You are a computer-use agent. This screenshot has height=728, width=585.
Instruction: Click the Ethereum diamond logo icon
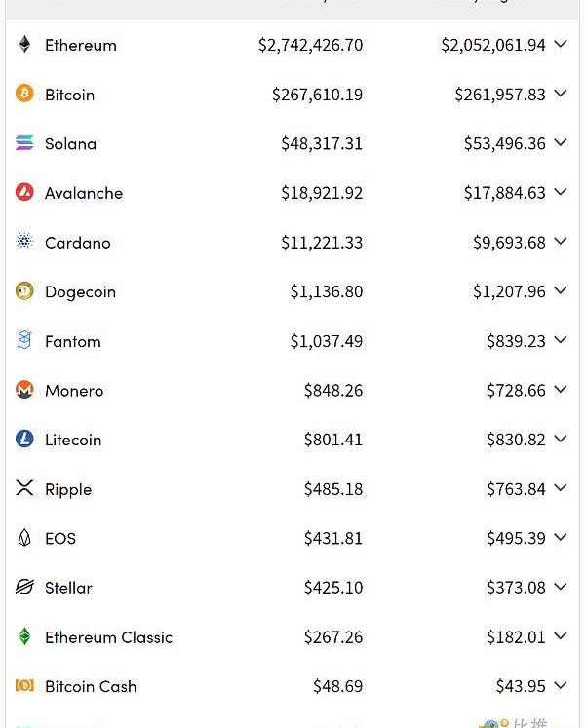point(24,45)
